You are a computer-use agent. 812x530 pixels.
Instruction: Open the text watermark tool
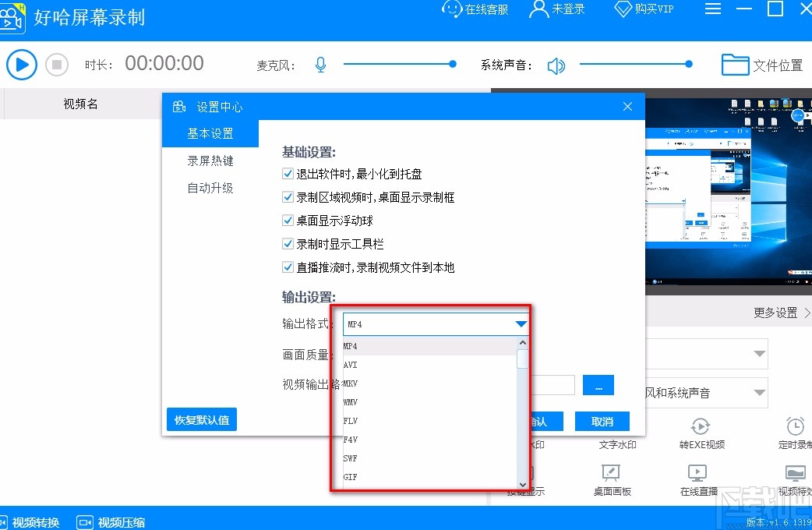tap(617, 444)
